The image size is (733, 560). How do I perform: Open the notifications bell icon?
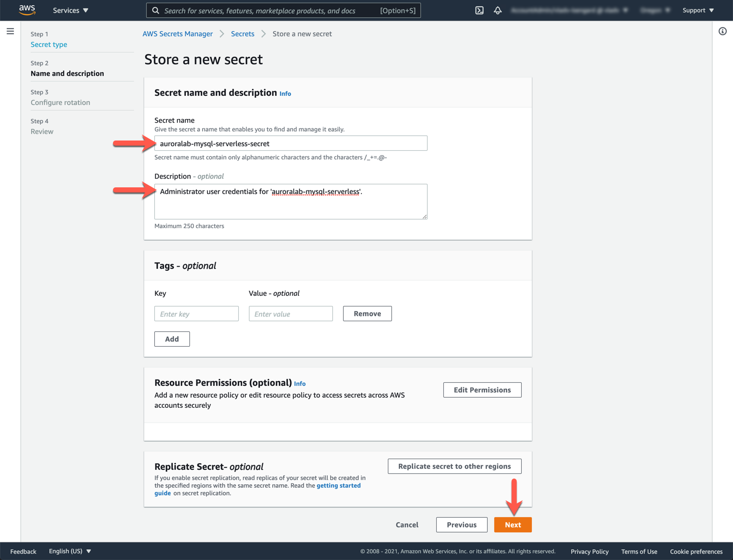tap(498, 10)
